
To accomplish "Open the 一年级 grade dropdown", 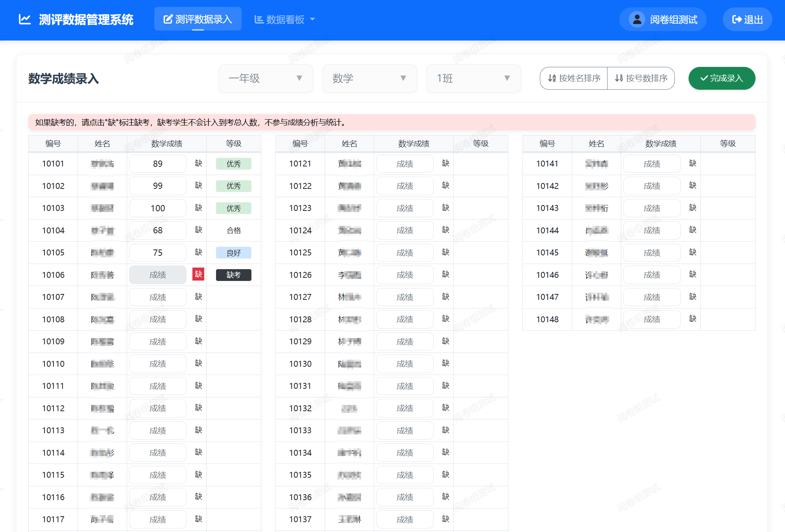I will click(x=266, y=78).
